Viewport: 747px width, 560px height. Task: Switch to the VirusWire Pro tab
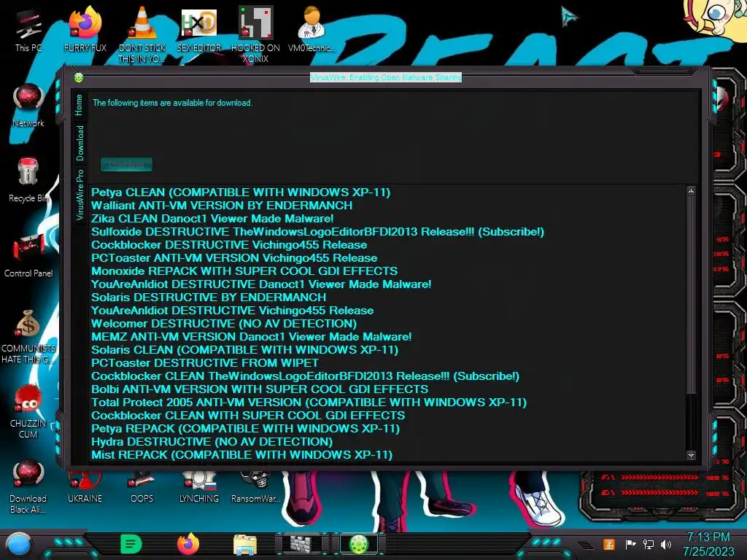click(x=79, y=194)
